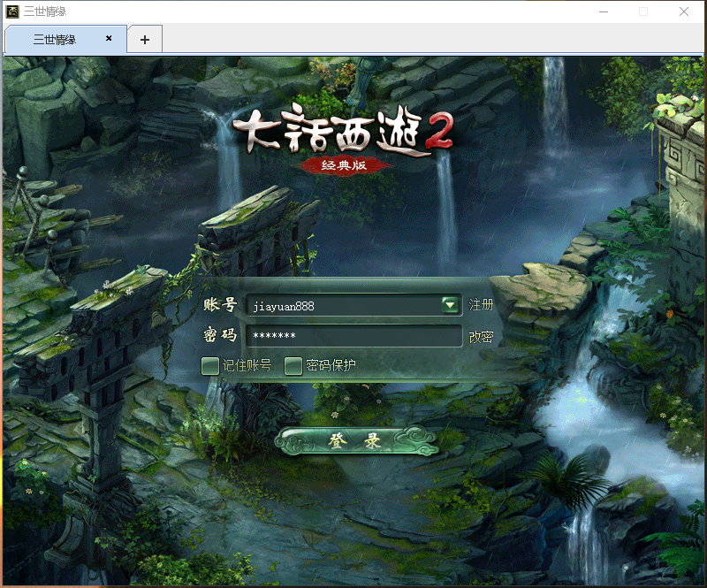
Task: Open the 注册 register link
Action: pos(481,304)
